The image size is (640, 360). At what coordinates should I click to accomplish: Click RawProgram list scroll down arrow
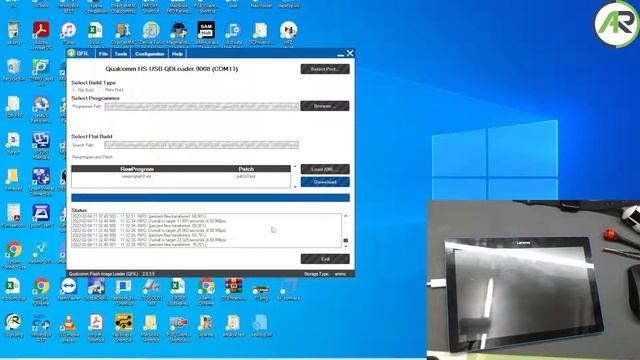[x=295, y=187]
